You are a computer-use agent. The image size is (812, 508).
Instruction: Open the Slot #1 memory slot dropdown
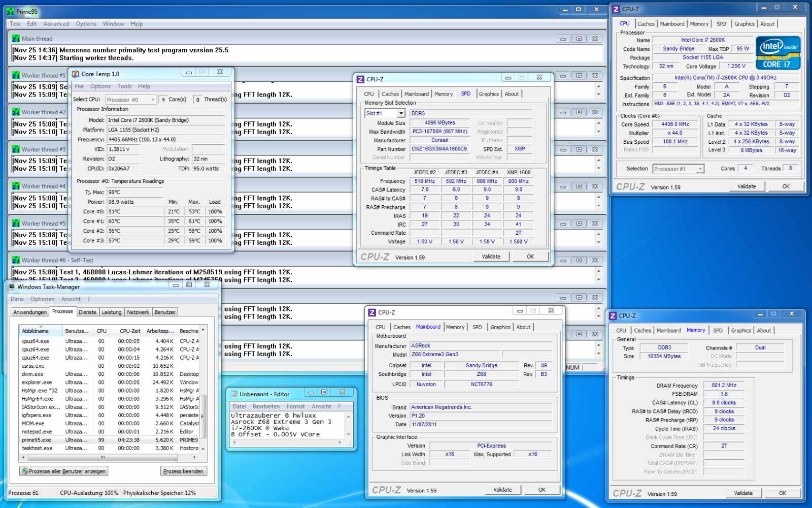[x=401, y=113]
